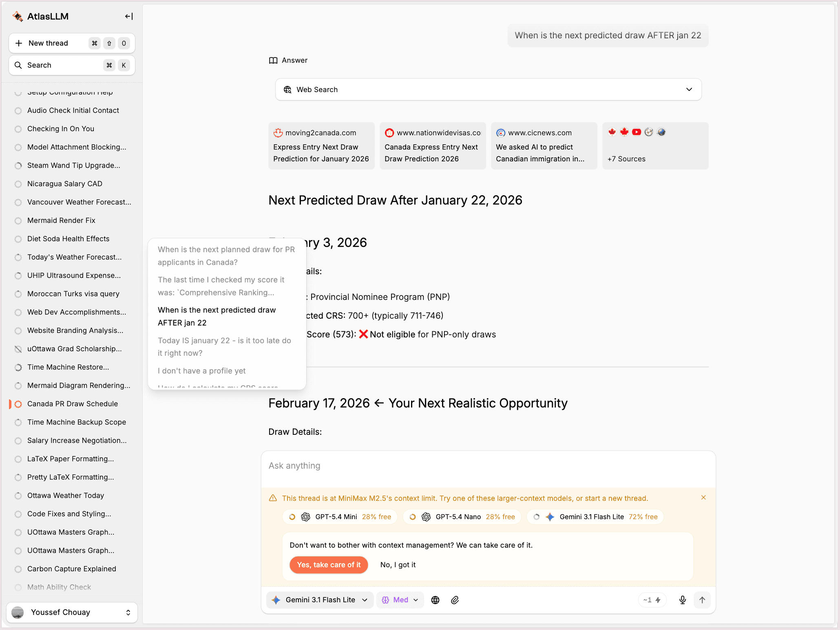Click the magnifier icon in Search
Viewport: 840px width, 630px height.
pos(18,65)
